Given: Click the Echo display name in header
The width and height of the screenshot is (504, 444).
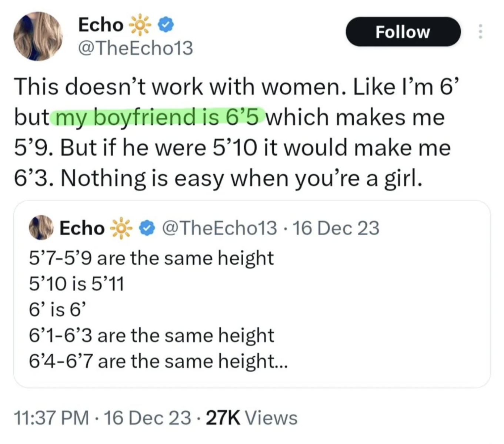Looking at the screenshot, I should [101, 25].
